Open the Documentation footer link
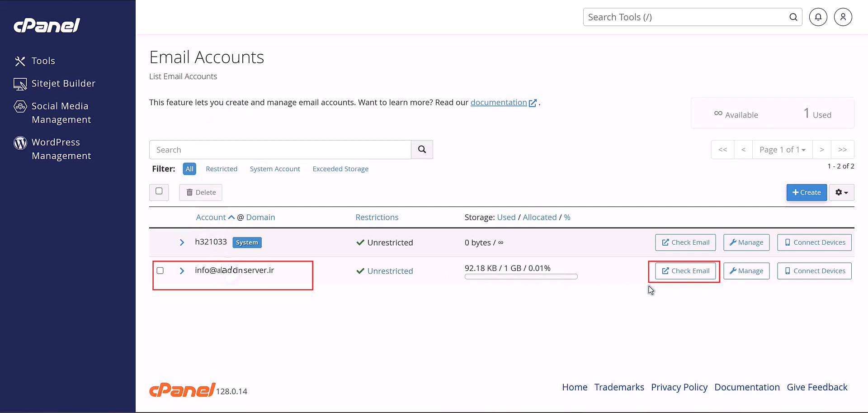This screenshot has width=868, height=413. [x=747, y=387]
